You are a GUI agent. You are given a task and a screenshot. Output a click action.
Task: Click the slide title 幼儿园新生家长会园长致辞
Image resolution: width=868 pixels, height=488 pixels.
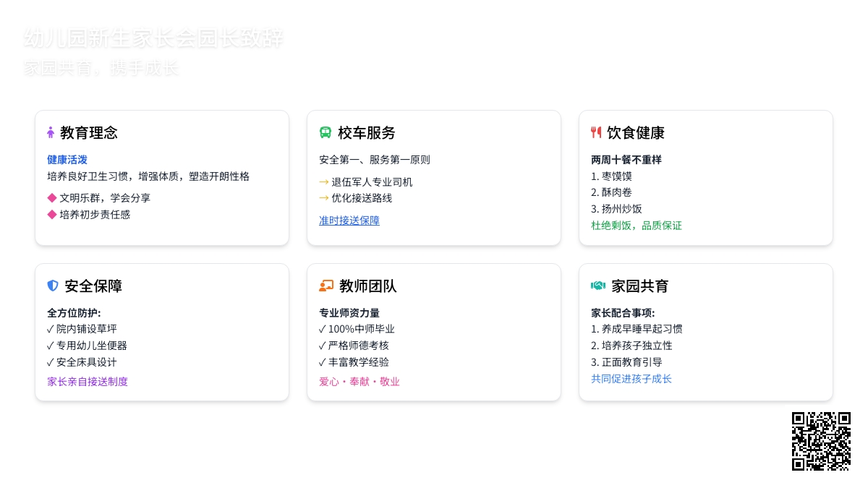[x=154, y=38]
